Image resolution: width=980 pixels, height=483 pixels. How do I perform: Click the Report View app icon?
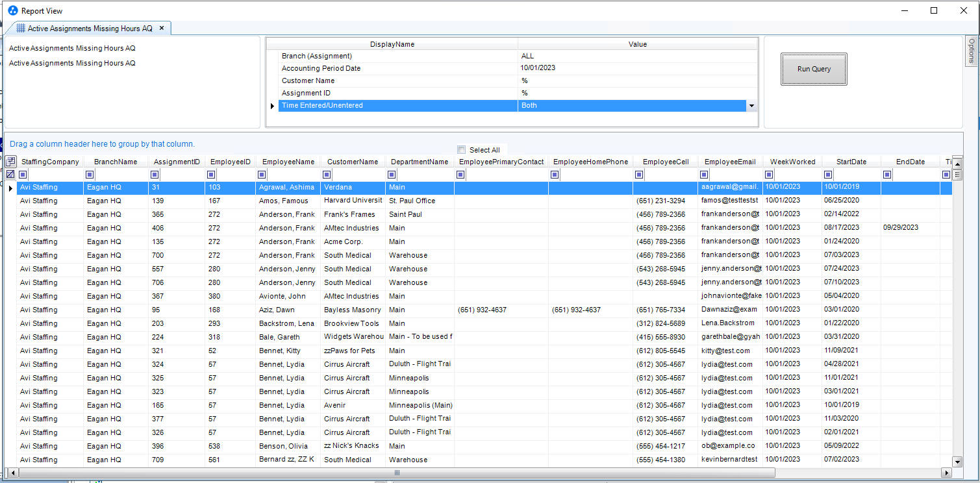13,10
